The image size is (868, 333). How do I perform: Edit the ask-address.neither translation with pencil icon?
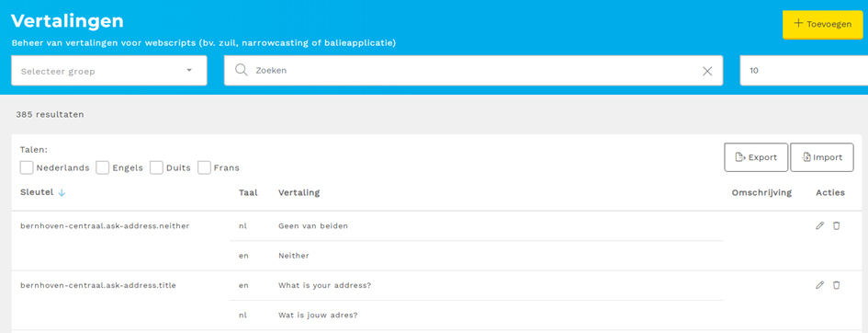(x=820, y=225)
